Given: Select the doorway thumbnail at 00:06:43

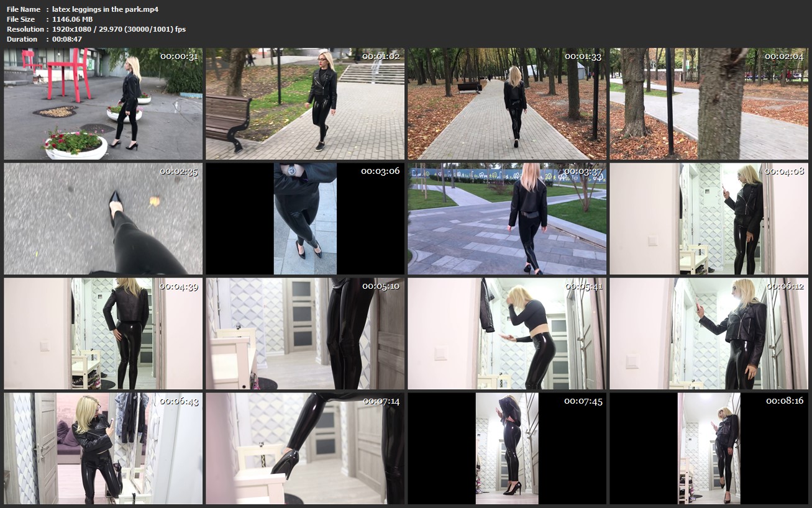Looking at the screenshot, I should pos(103,448).
